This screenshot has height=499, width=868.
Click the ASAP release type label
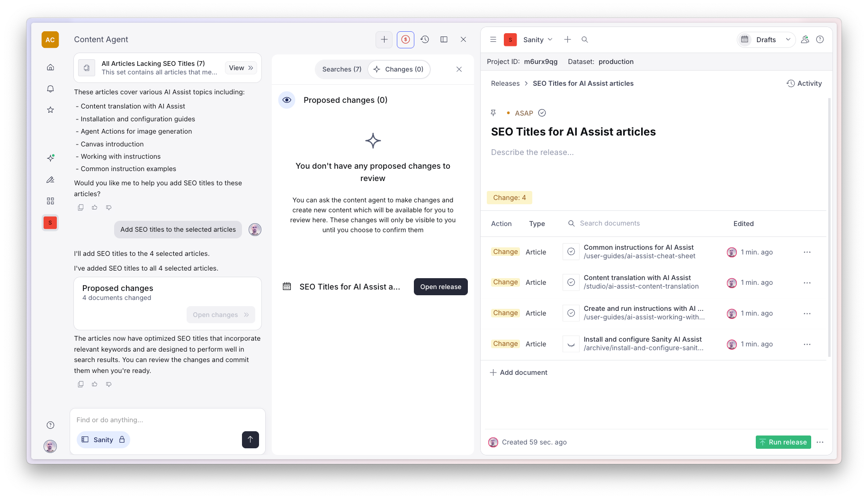click(524, 113)
